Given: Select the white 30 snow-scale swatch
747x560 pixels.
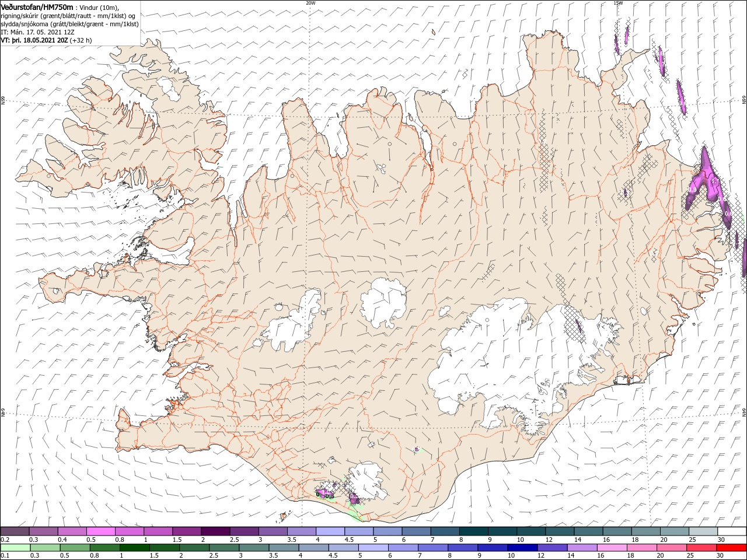Looking at the screenshot, I should [732, 531].
